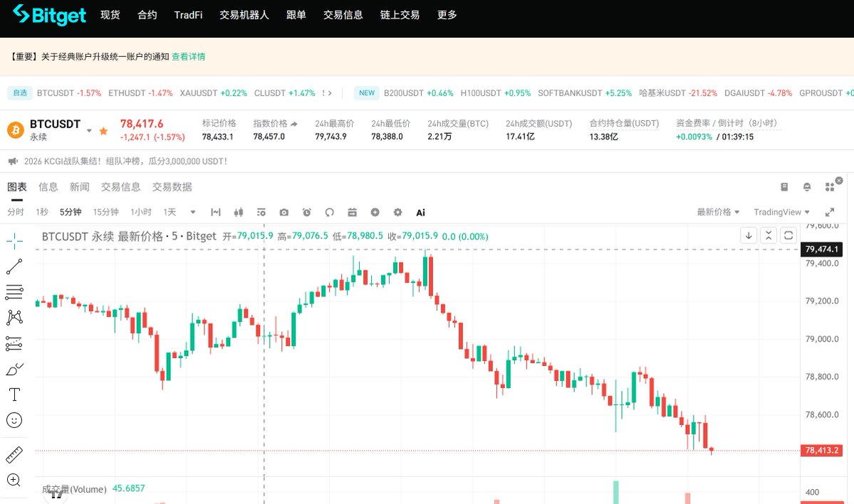The height and width of the screenshot is (504, 854).
Task: Switch chart interval to 1小时
Action: (x=141, y=212)
